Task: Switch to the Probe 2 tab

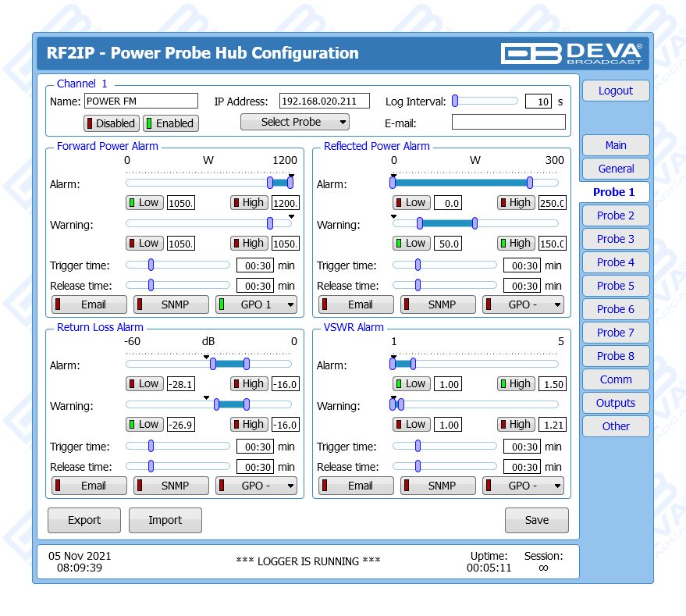Action: 615,215
